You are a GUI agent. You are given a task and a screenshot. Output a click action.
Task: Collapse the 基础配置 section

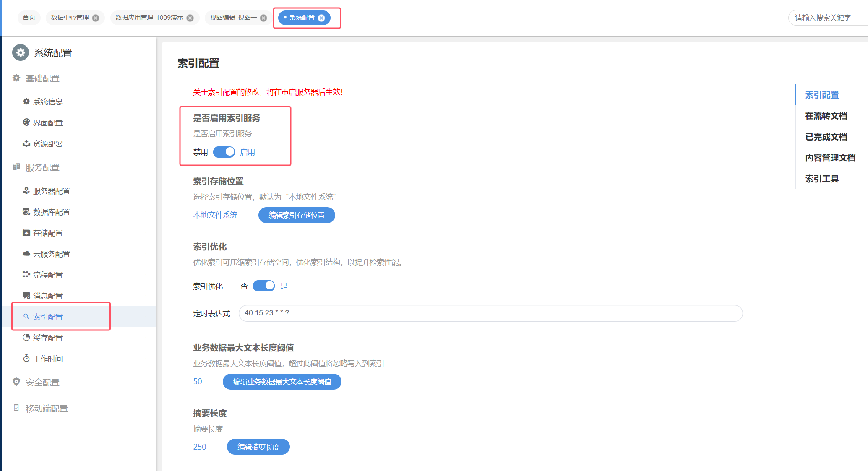coord(42,78)
